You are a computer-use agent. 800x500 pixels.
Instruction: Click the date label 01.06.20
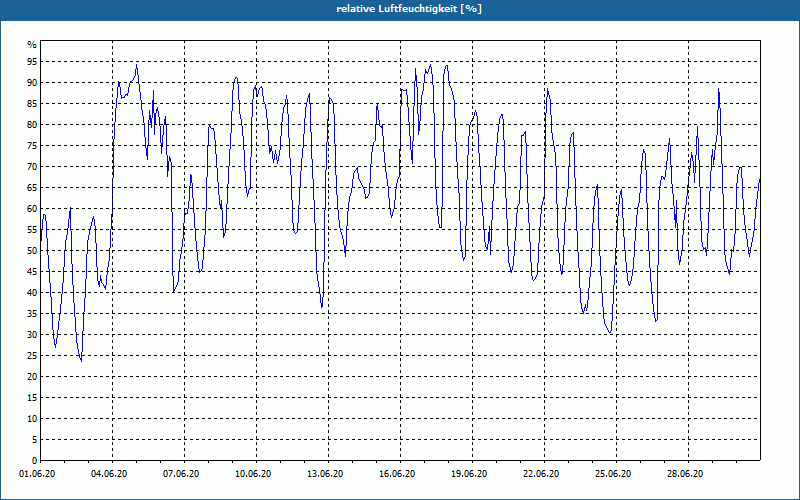tap(37, 474)
